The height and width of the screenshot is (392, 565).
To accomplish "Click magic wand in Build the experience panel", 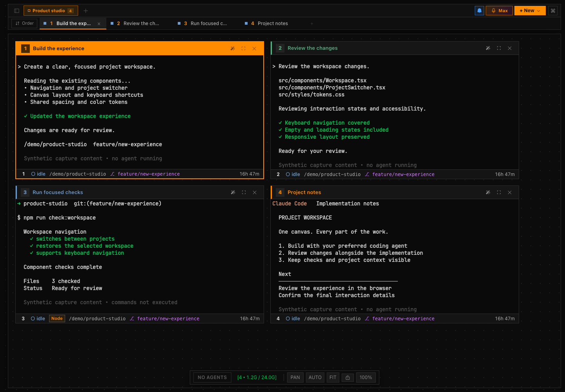I will coord(233,49).
